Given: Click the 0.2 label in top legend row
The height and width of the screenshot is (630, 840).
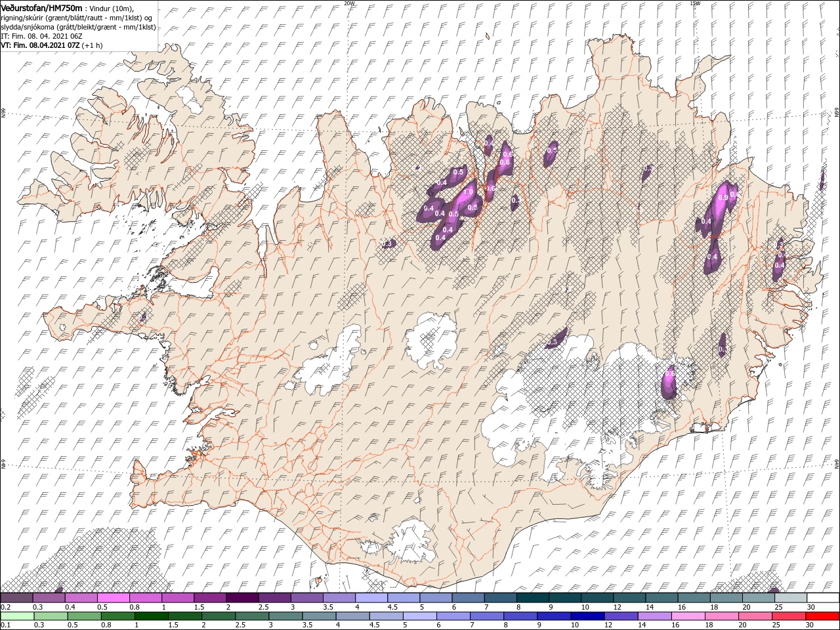Looking at the screenshot, I should (5, 607).
